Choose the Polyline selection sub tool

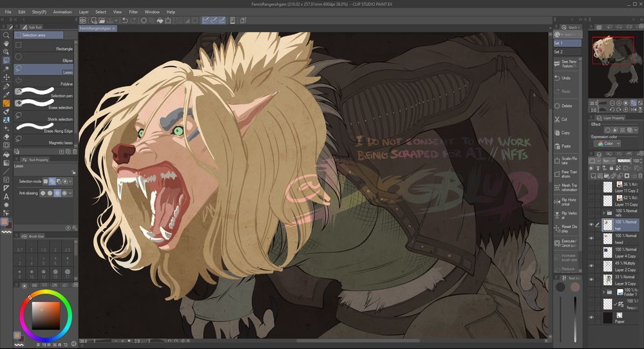click(x=44, y=84)
